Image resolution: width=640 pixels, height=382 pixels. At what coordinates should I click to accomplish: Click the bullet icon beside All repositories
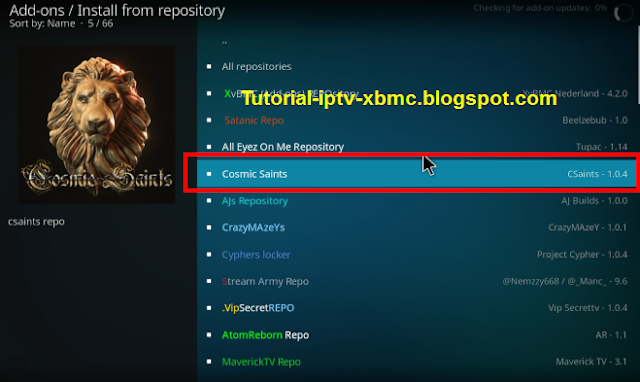[209, 67]
